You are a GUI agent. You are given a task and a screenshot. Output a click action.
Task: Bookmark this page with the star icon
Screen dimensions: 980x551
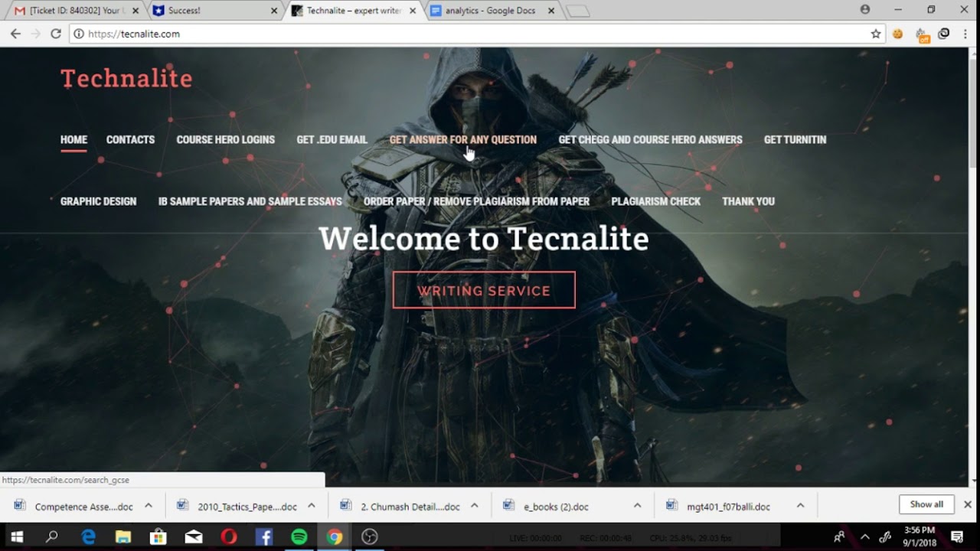point(876,34)
